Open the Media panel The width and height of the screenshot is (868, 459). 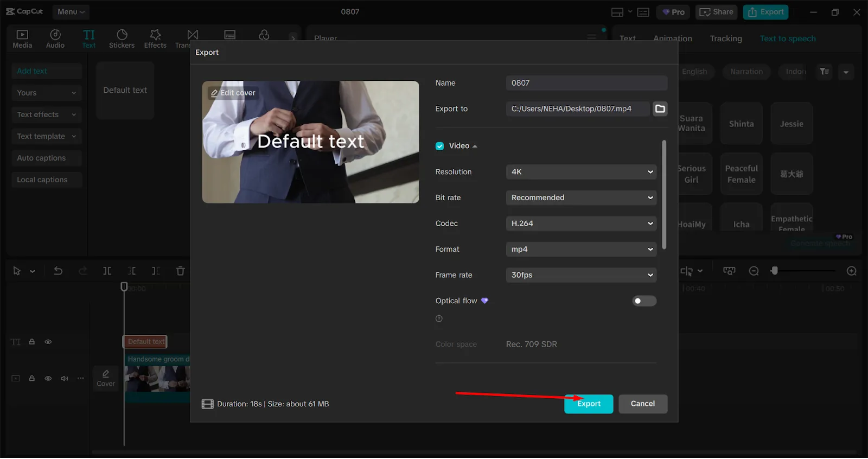click(22, 39)
